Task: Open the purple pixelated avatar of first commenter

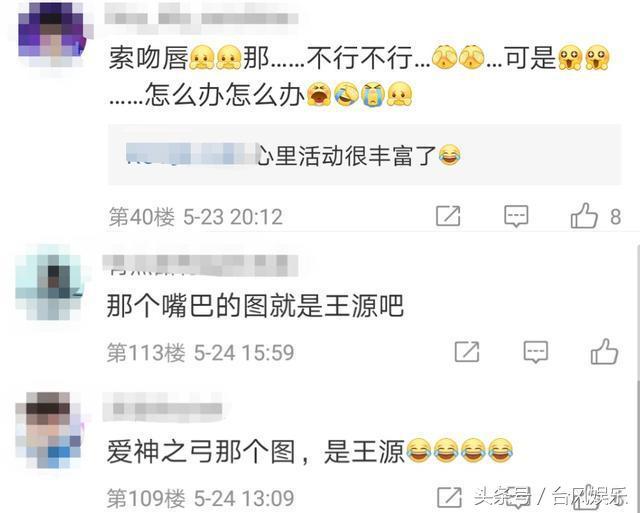Action: 52,34
